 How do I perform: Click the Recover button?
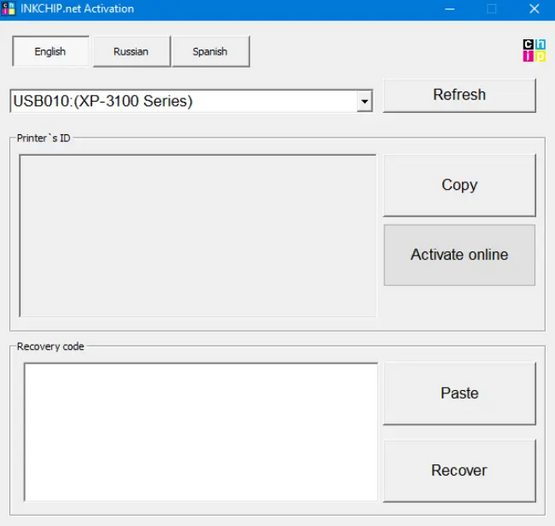tap(459, 471)
